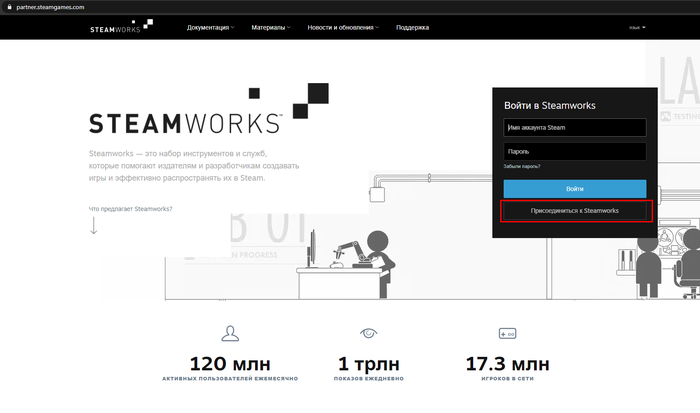The width and height of the screenshot is (700, 413).
Task: Click the gamepad icon above 17.3 млн
Action: (508, 334)
